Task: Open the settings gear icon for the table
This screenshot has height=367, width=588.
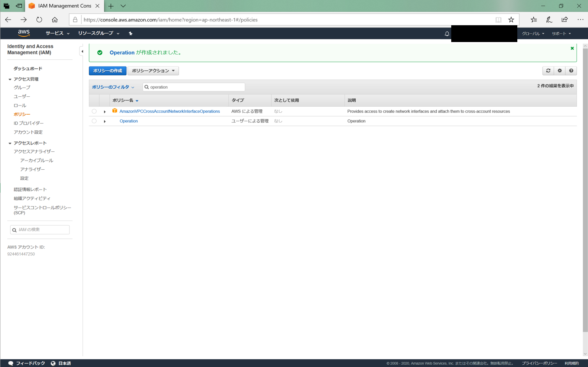Action: pyautogui.click(x=560, y=71)
